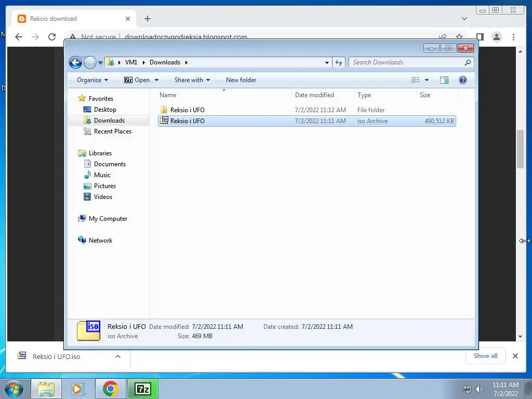Click the volume speaker tray icon
The width and height of the screenshot is (532, 399).
point(479,389)
